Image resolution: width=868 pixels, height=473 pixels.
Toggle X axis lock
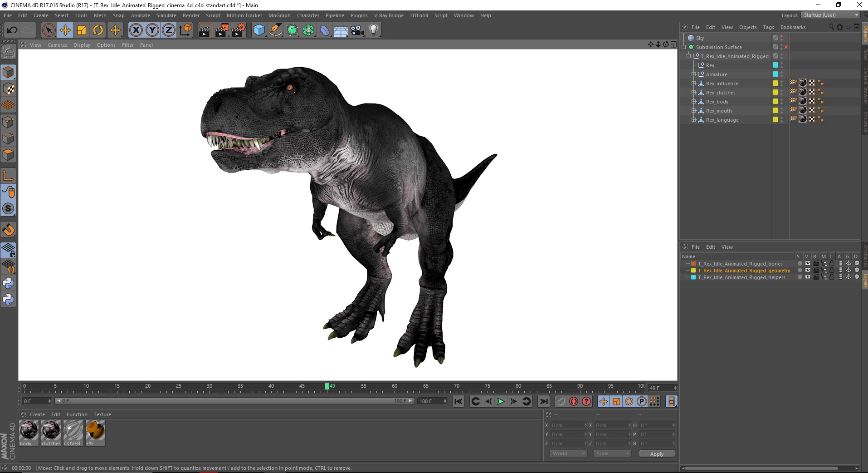coord(136,30)
